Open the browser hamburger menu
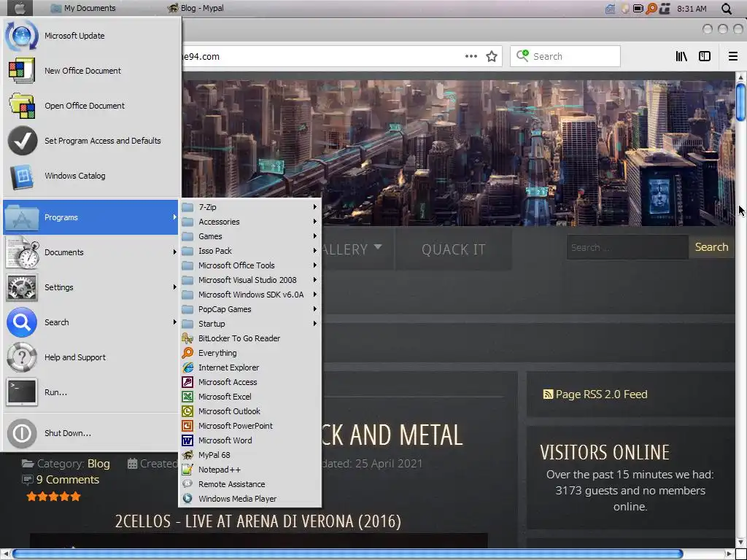 [x=732, y=56]
